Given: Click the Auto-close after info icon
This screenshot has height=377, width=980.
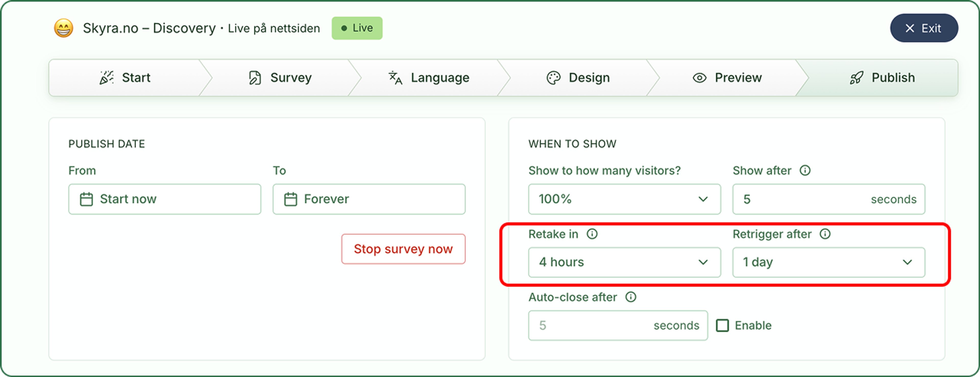Looking at the screenshot, I should click(631, 297).
